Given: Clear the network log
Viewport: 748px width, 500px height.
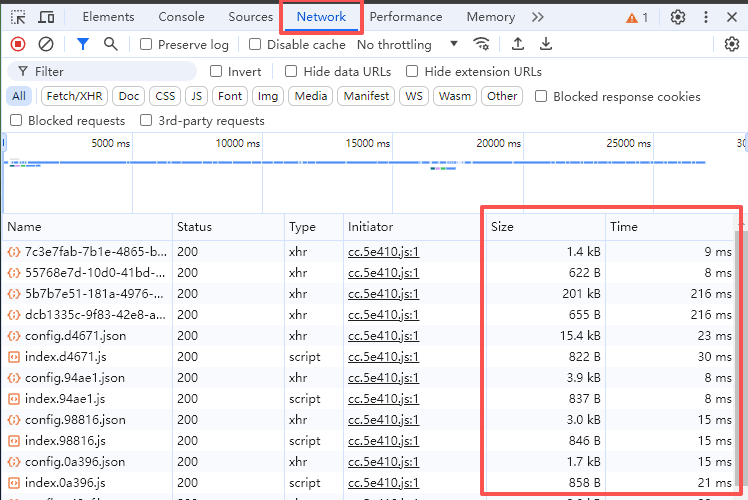Looking at the screenshot, I should [x=46, y=44].
